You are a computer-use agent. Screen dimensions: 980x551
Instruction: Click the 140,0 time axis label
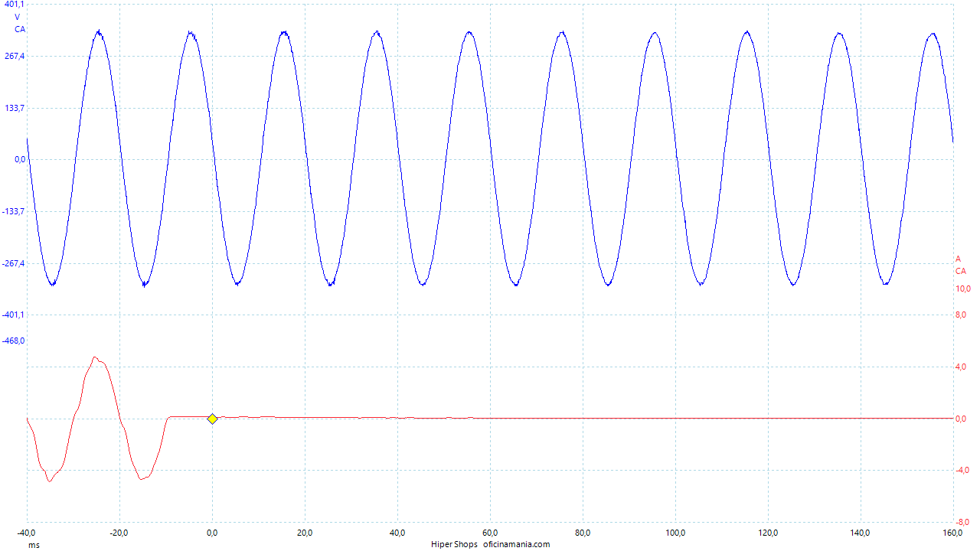click(861, 533)
